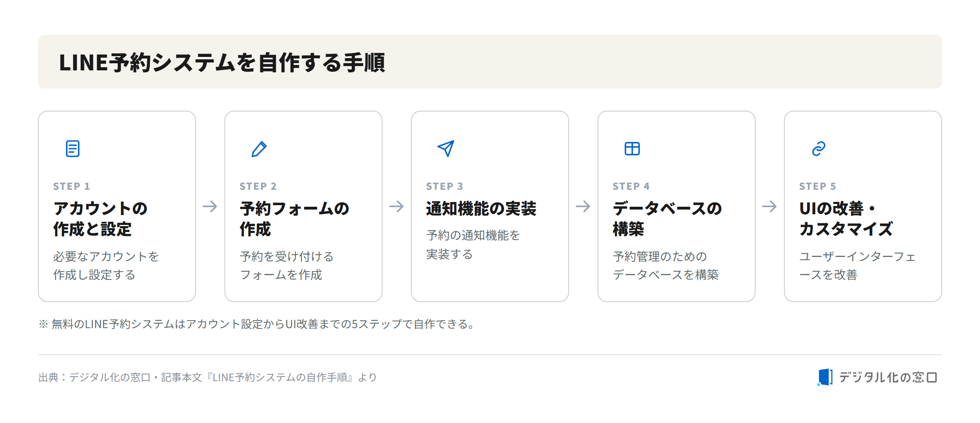Click the table grid icon in Step 4
The image size is (980, 423).
coord(632,149)
